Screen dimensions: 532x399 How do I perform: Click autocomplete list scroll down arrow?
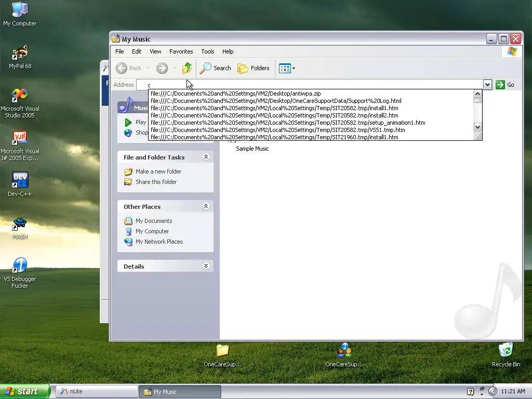click(x=478, y=127)
